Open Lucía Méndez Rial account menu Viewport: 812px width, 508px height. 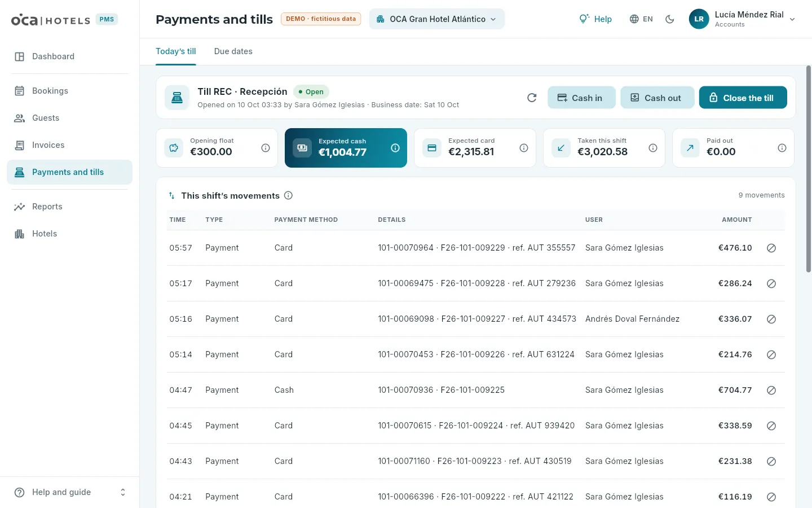pos(742,19)
